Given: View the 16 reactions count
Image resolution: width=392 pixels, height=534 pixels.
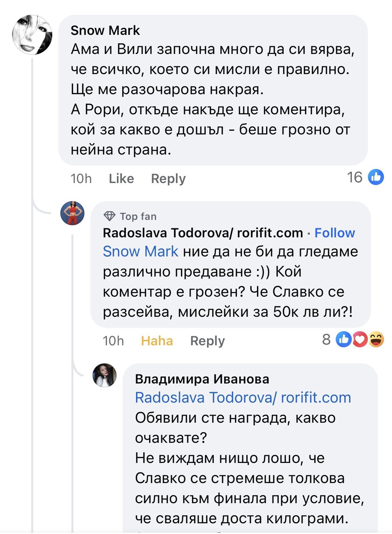Looking at the screenshot, I should [354, 177].
